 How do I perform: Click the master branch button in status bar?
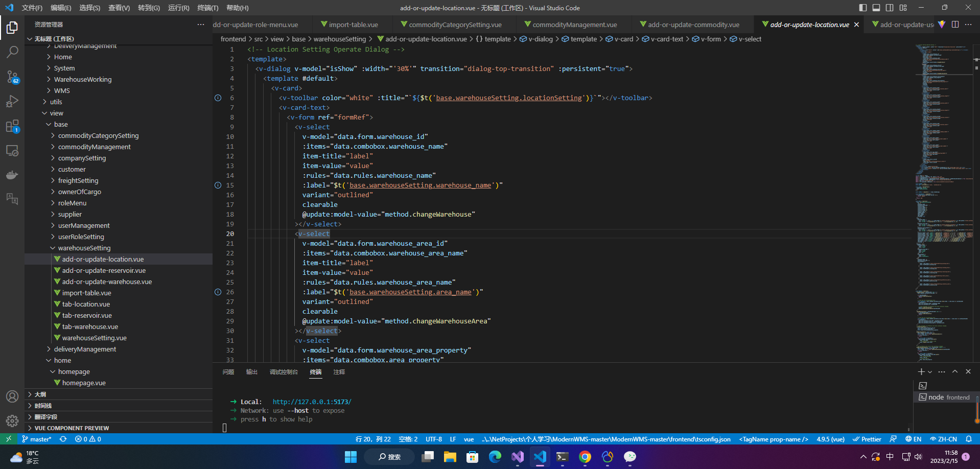click(x=37, y=439)
